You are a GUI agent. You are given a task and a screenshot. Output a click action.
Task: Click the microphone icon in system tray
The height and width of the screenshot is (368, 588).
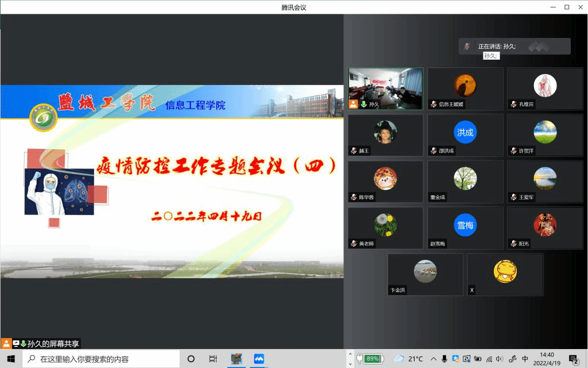(x=444, y=359)
